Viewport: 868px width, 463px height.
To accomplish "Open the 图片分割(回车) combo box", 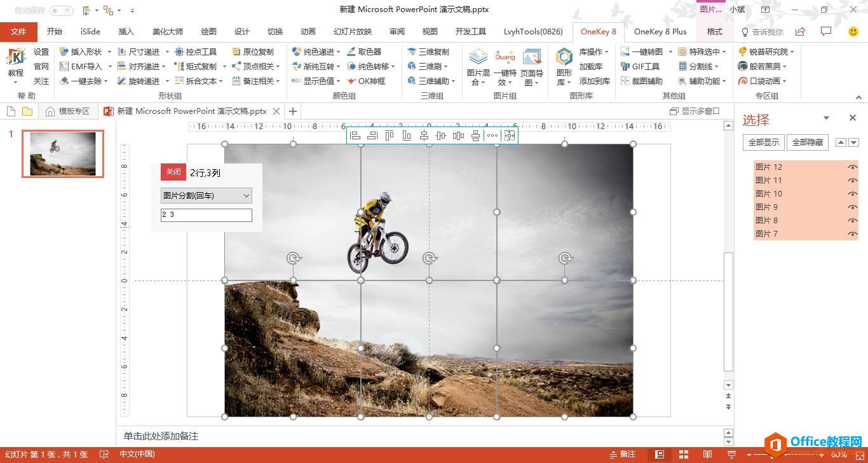I will (207, 196).
